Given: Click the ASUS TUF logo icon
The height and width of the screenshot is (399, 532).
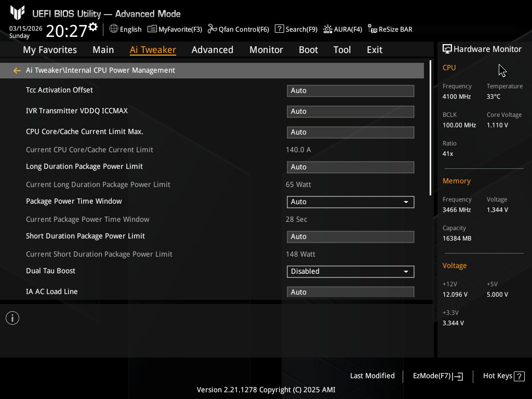Looking at the screenshot, I should click(17, 12).
